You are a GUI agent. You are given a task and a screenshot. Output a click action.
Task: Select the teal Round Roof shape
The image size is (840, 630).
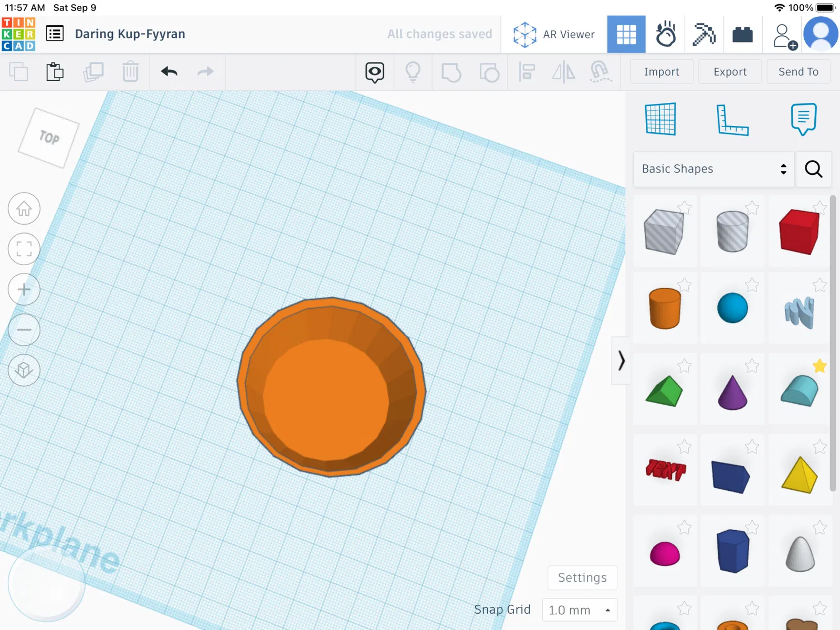[x=800, y=391]
